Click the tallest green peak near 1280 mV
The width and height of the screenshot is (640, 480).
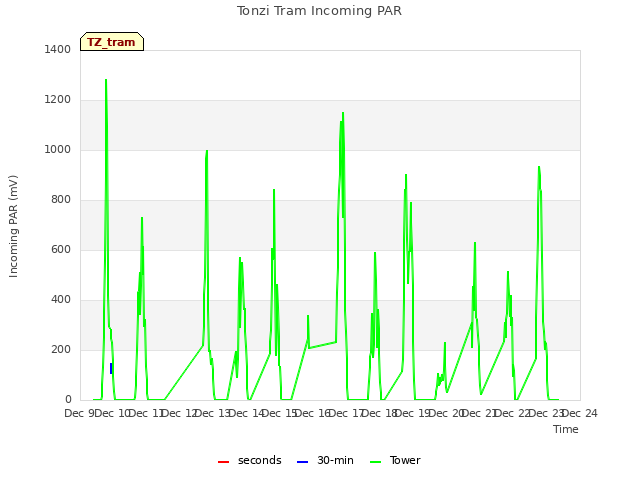coord(106,80)
